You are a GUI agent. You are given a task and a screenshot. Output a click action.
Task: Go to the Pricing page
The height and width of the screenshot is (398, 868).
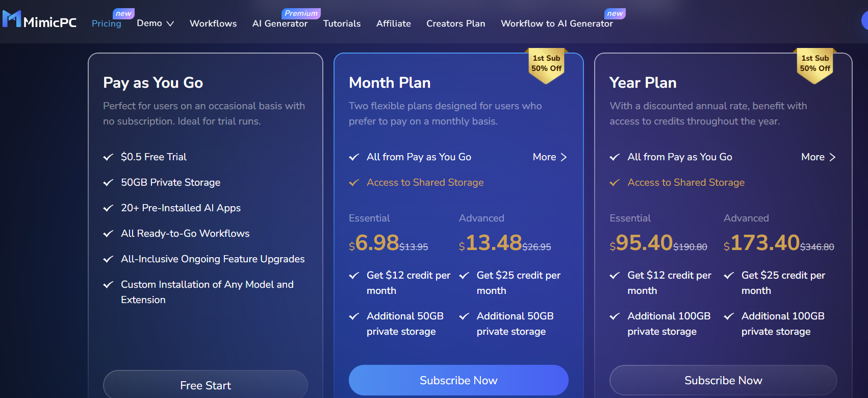click(106, 23)
